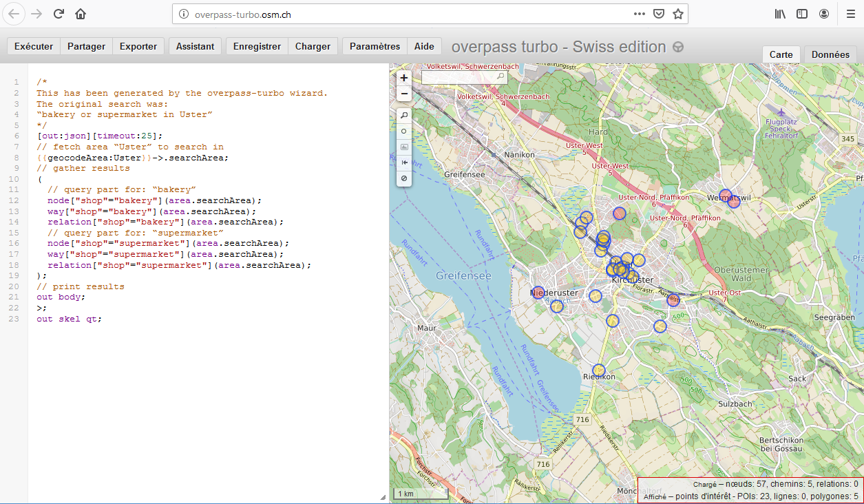The height and width of the screenshot is (504, 864).
Task: Click the map place search field
Action: (459, 77)
